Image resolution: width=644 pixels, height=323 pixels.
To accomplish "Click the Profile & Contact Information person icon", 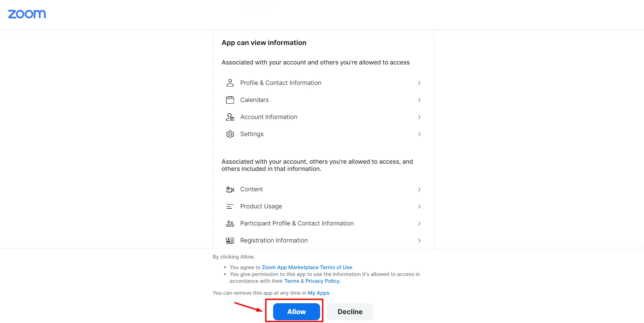I will pos(230,83).
